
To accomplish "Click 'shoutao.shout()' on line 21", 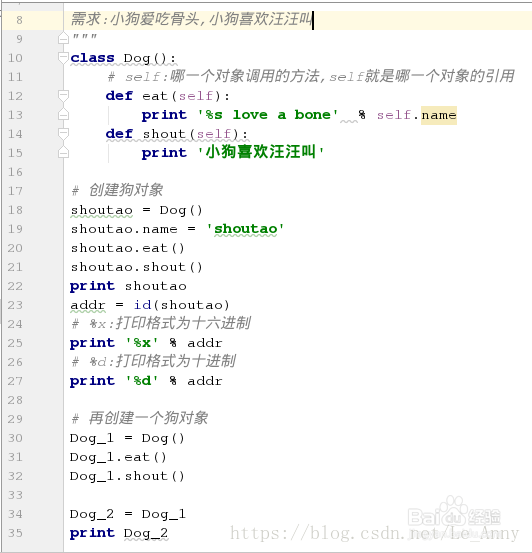I will [137, 267].
